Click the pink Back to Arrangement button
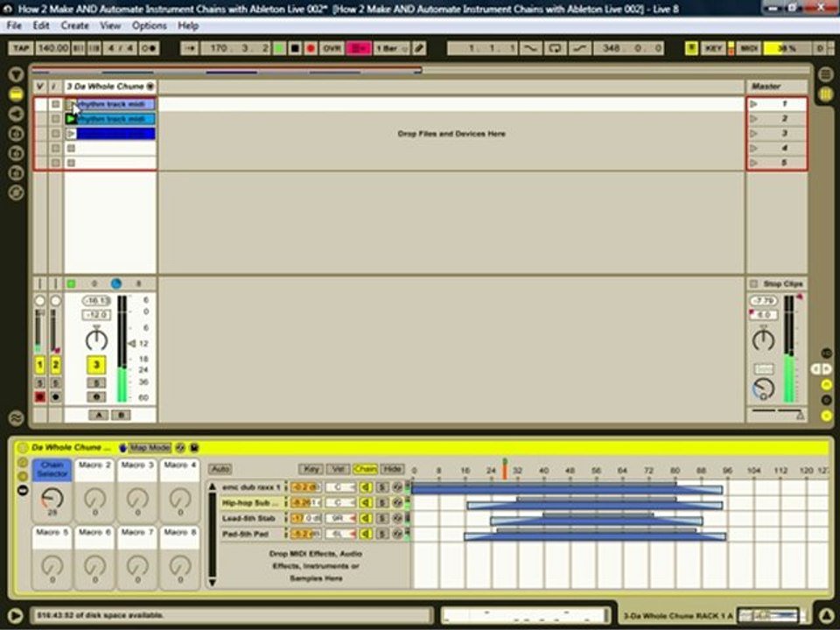This screenshot has height=630, width=840. tap(359, 48)
